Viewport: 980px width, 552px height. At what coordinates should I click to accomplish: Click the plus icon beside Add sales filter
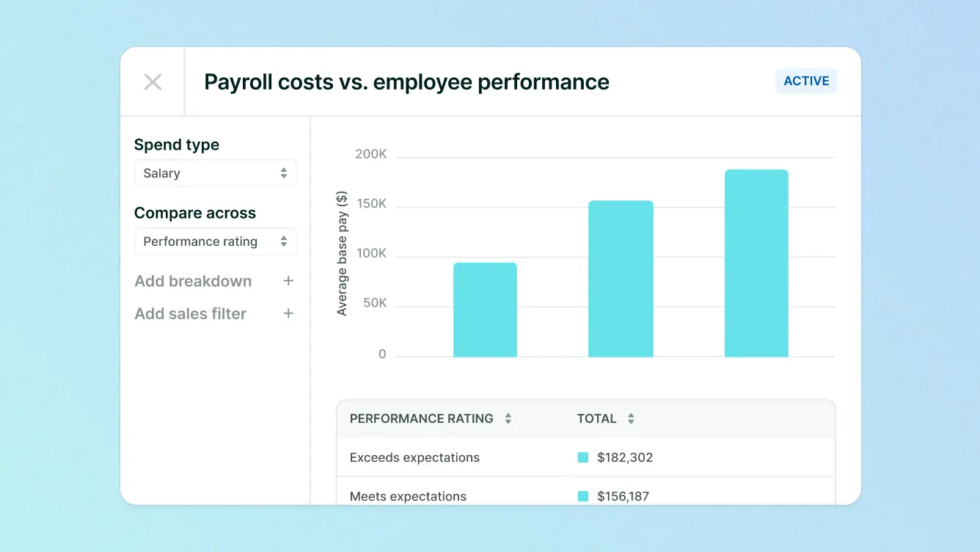(288, 313)
